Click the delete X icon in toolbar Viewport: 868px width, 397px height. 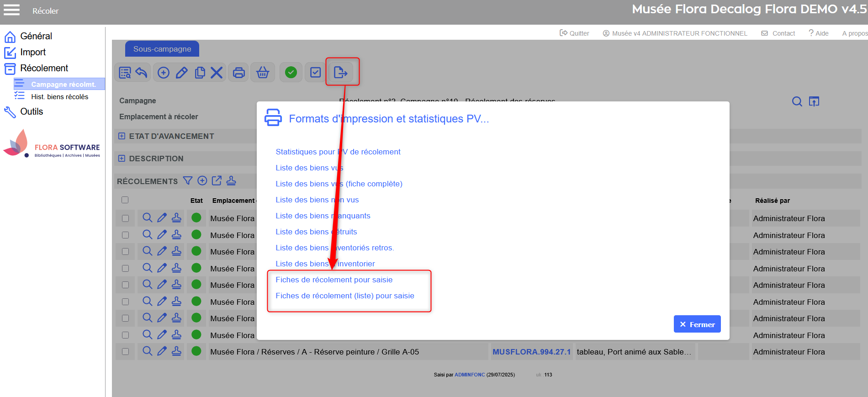click(x=217, y=73)
